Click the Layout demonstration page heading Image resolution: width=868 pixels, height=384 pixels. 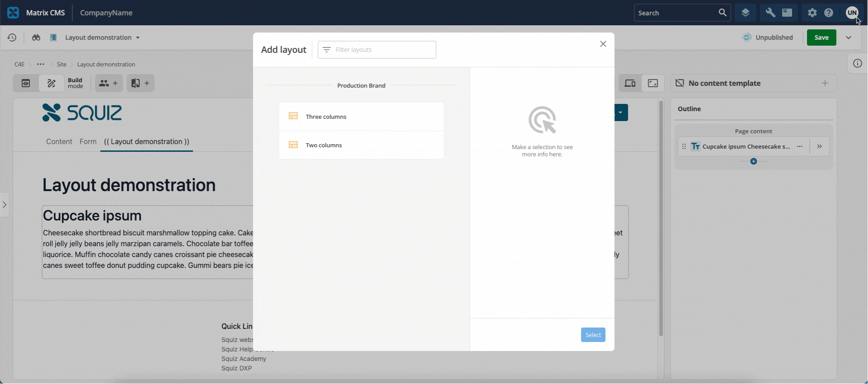click(129, 185)
